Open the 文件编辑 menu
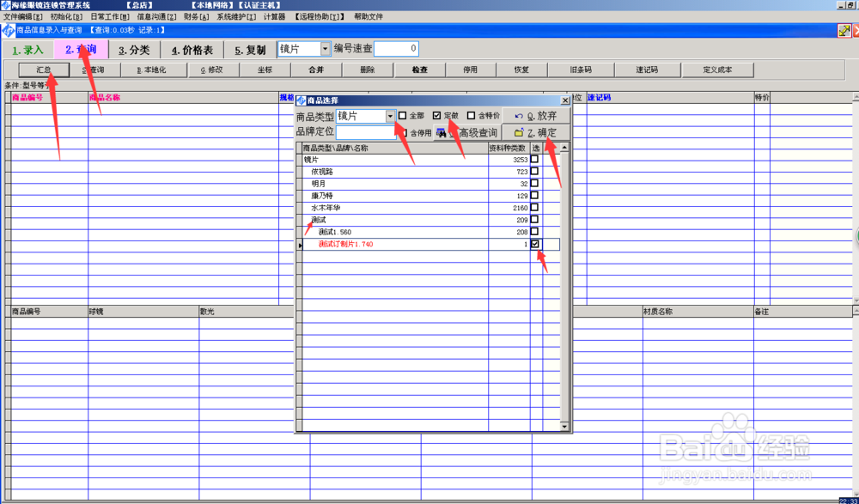 click(x=23, y=17)
